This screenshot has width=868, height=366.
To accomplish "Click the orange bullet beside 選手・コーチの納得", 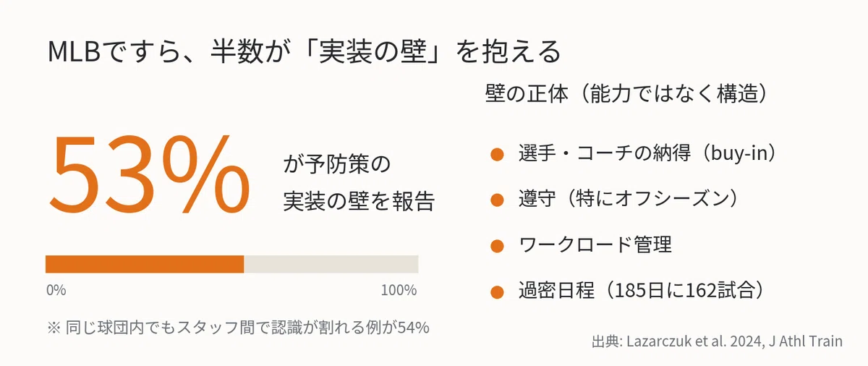I will click(x=496, y=155).
